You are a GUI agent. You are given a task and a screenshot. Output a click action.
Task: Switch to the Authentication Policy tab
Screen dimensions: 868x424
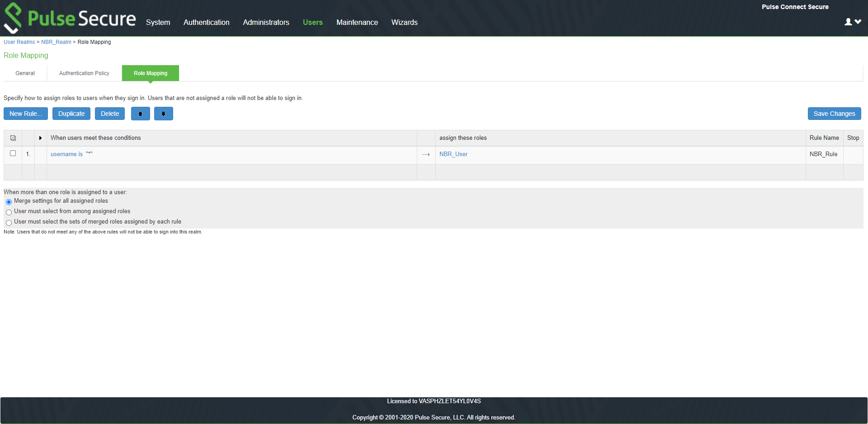pos(84,73)
